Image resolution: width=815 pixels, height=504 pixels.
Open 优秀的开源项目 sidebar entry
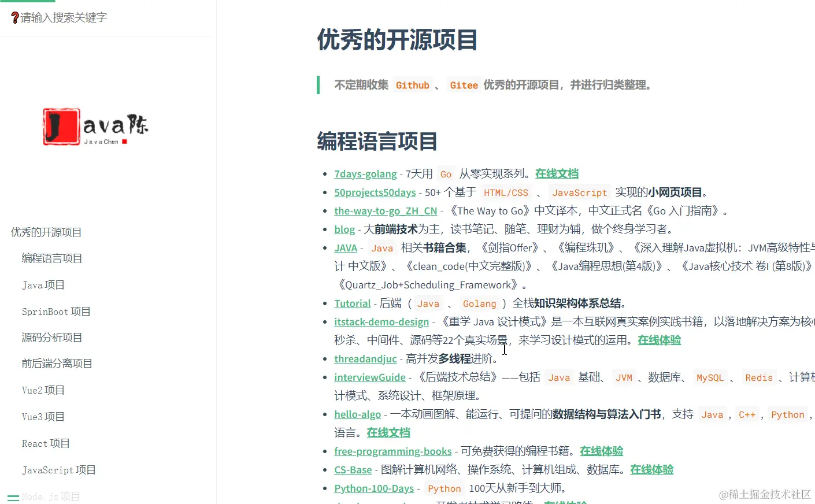(x=46, y=232)
